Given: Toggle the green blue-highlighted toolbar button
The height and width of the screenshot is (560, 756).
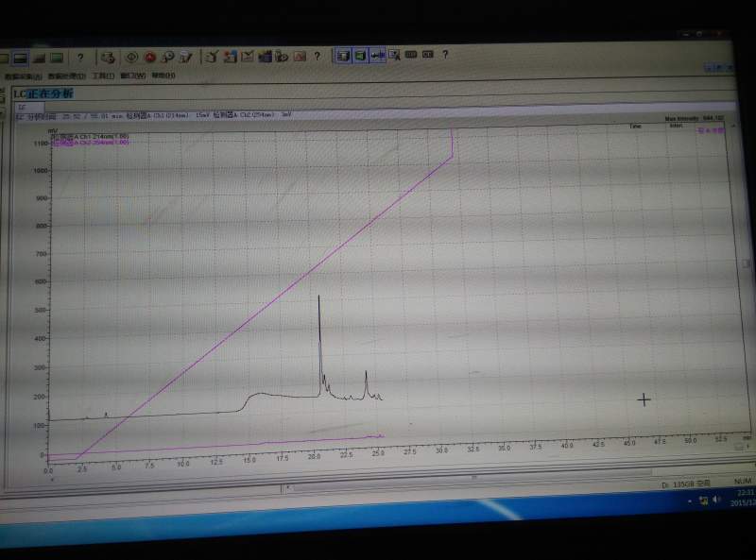Looking at the screenshot, I should coord(360,56).
